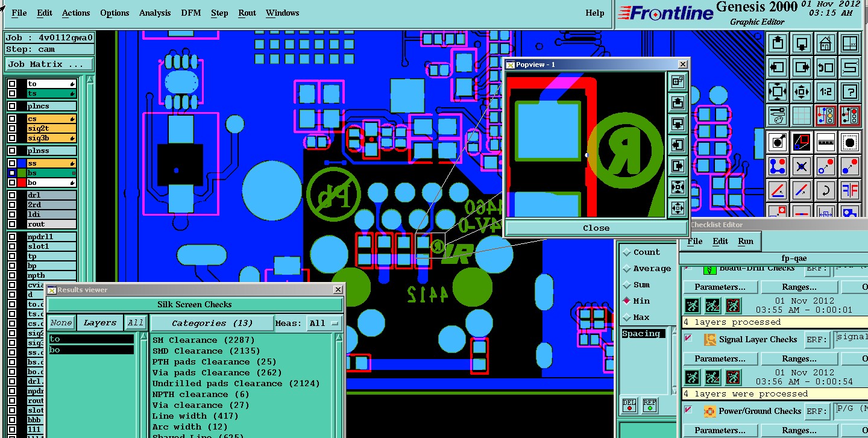
Task: Toggle display checkbox for layer 'rout'
Action: pos(12,224)
